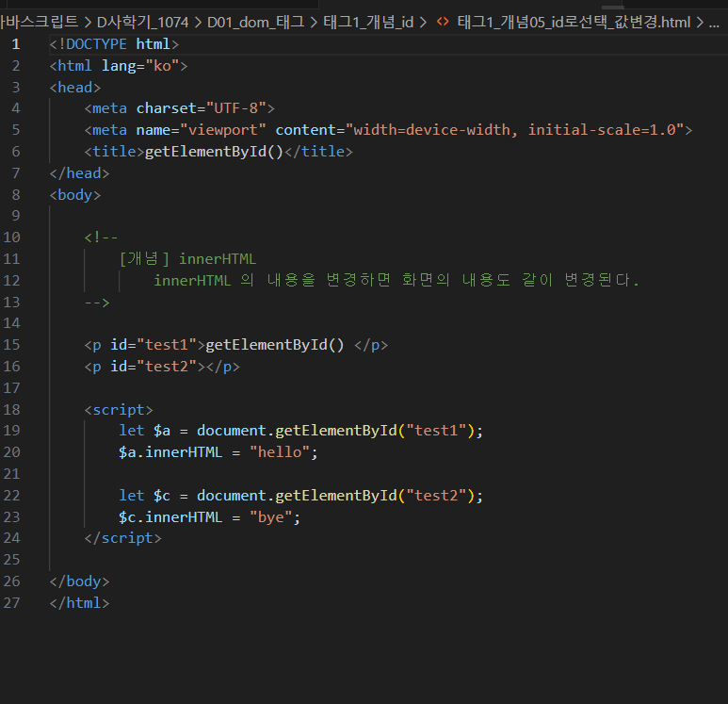Click the </body> closing tag
Image resolution: width=728 pixels, height=704 pixels.
pyautogui.click(x=79, y=581)
